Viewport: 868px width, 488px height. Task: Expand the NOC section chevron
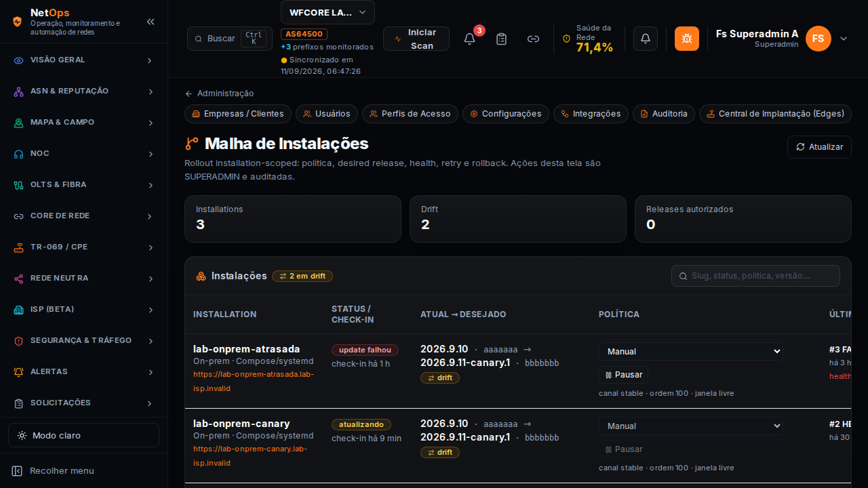[x=151, y=154]
